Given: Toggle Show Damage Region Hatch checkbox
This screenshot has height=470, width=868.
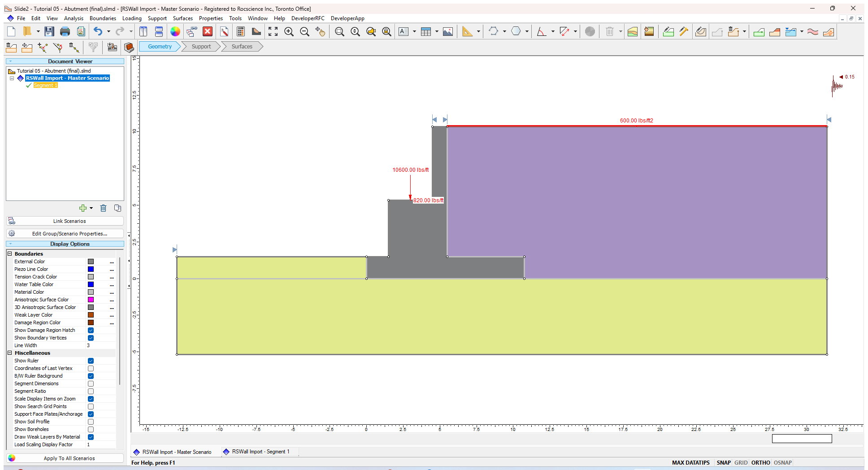Looking at the screenshot, I should click(91, 330).
